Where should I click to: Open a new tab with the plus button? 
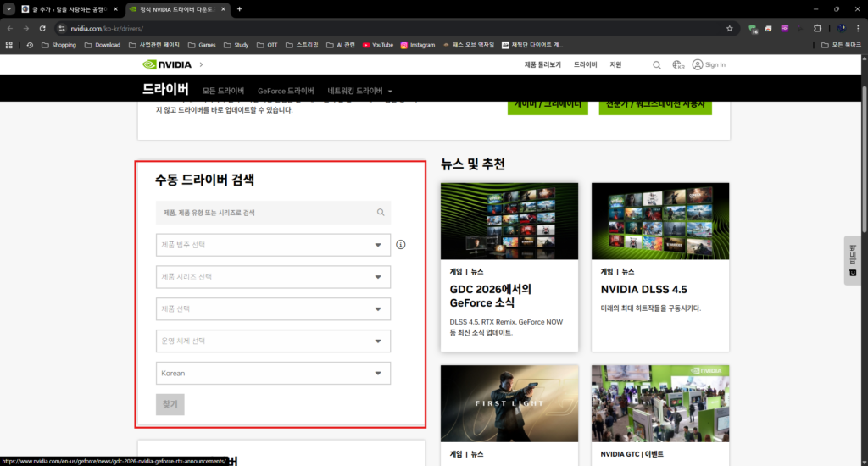point(239,8)
